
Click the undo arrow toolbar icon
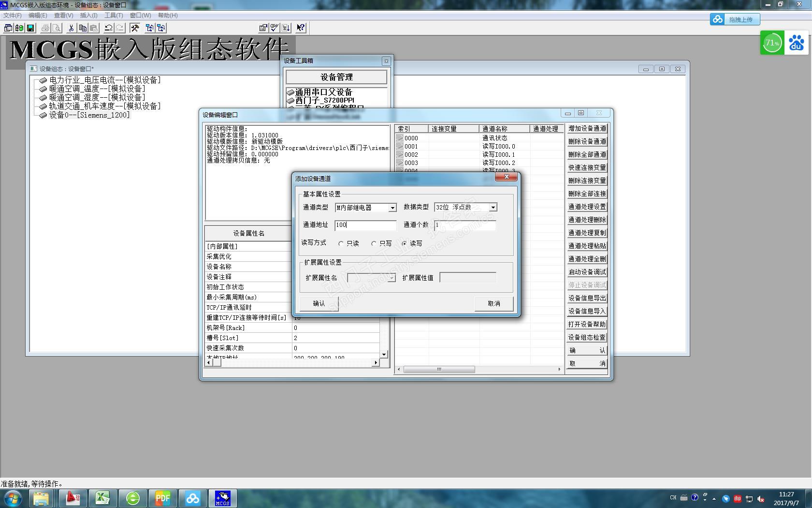(109, 28)
